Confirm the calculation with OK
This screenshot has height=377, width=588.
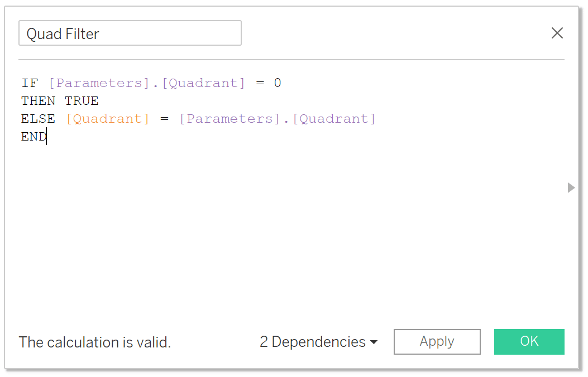point(529,341)
